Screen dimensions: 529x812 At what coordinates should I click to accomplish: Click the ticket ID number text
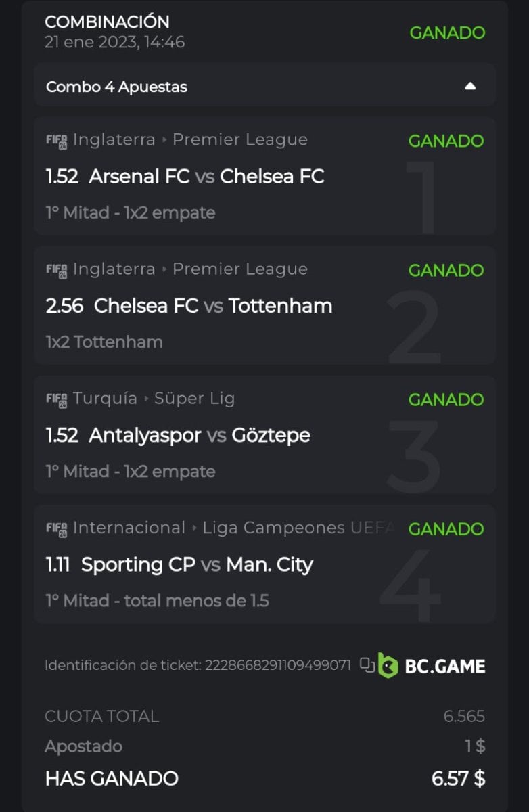[x=277, y=665]
